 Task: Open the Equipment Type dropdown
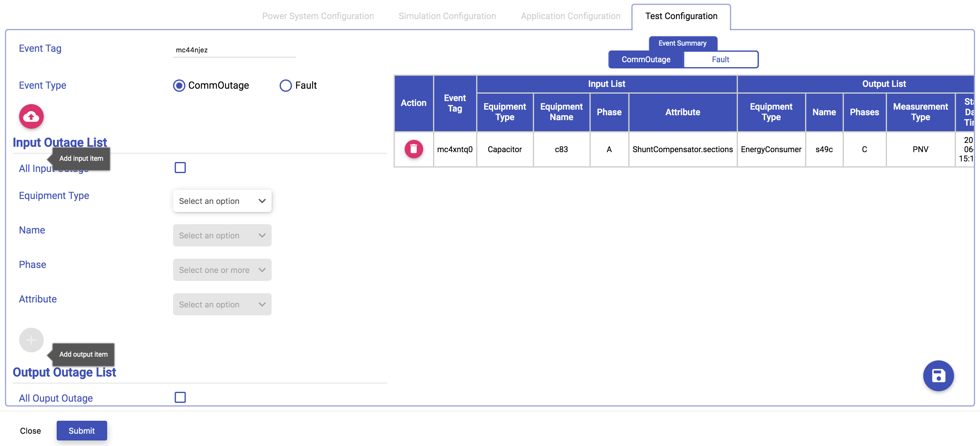point(222,201)
